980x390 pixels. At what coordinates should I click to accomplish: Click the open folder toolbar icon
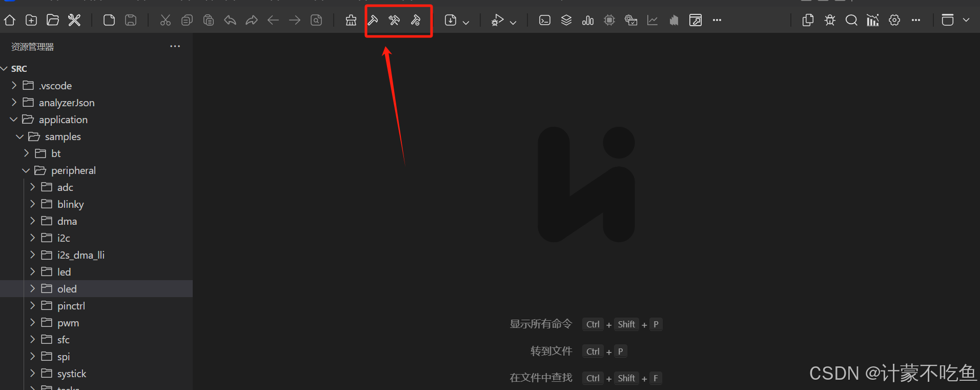pos(53,20)
